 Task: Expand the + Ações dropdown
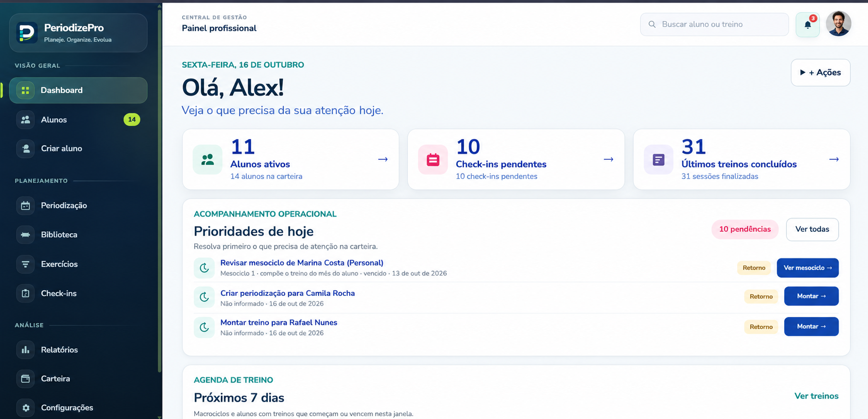[x=820, y=73]
